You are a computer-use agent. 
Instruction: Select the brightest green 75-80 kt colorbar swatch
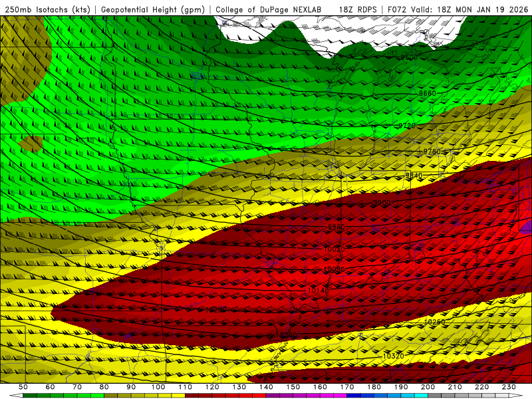(x=97, y=396)
